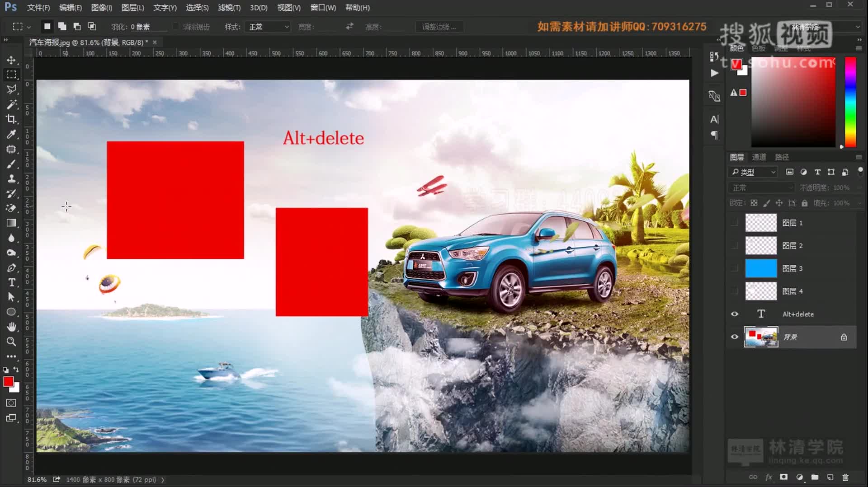This screenshot has height=487, width=868.
Task: Click the delete layer trash icon
Action: [x=845, y=477]
